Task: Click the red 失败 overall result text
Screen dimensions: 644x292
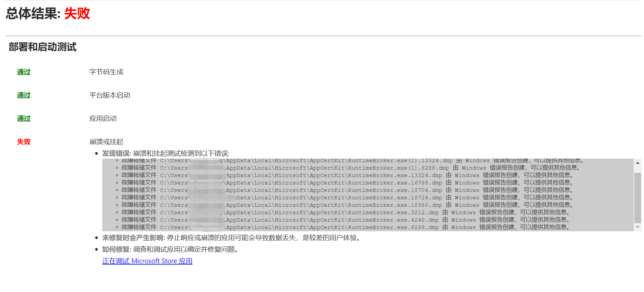Action: (77, 14)
